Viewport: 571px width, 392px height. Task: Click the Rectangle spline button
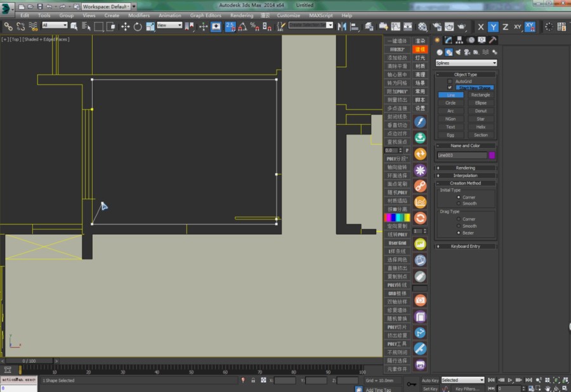(x=480, y=95)
